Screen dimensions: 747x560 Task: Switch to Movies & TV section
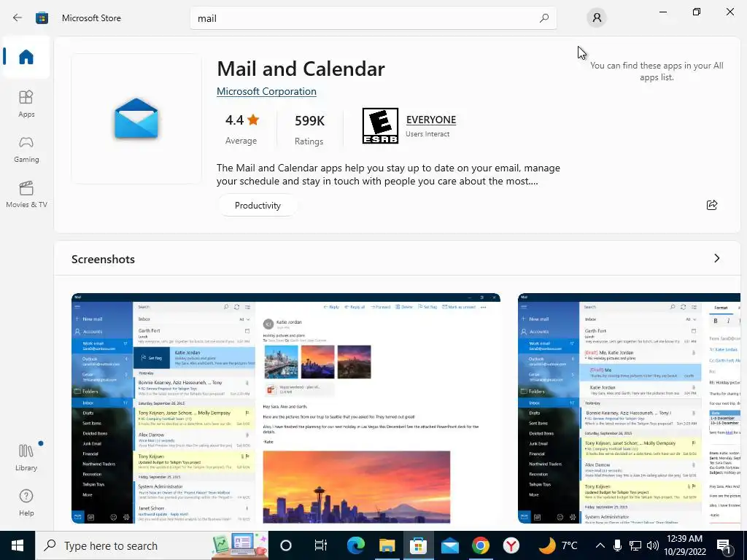(26, 194)
